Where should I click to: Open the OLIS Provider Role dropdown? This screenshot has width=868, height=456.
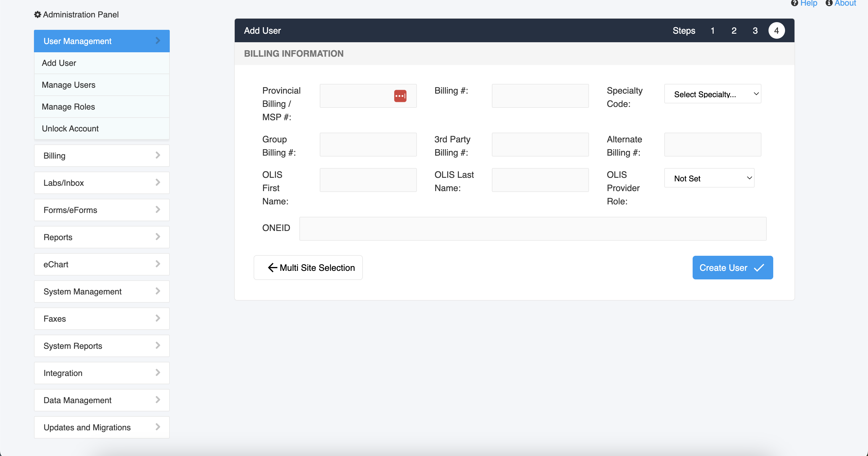(x=709, y=178)
